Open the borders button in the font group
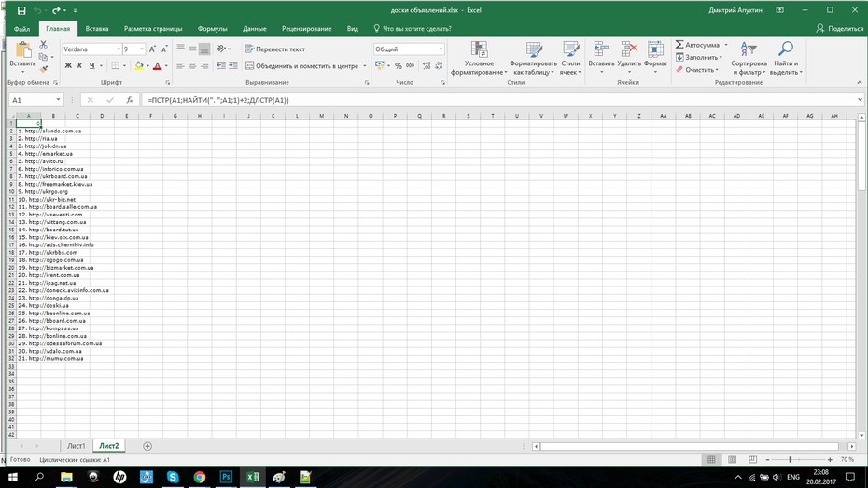This screenshot has height=488, width=868. pyautogui.click(x=115, y=66)
